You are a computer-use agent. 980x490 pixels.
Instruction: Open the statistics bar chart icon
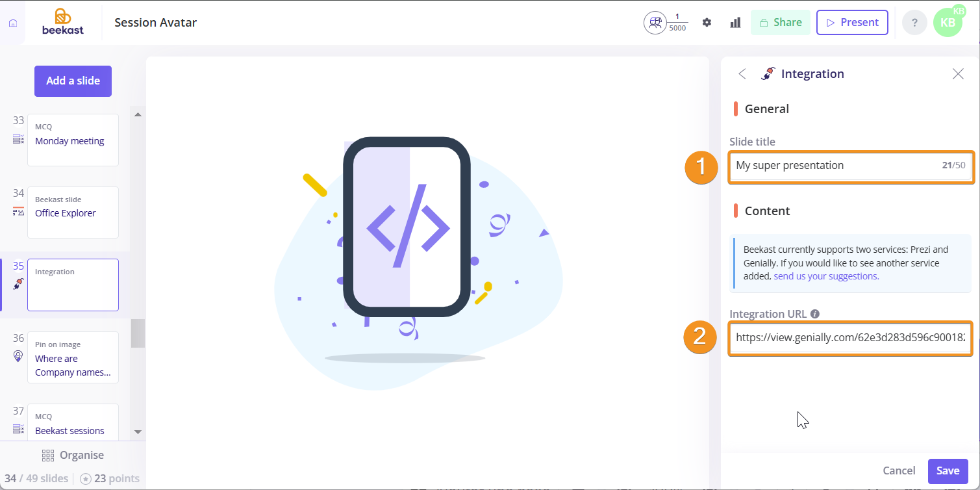click(x=735, y=22)
